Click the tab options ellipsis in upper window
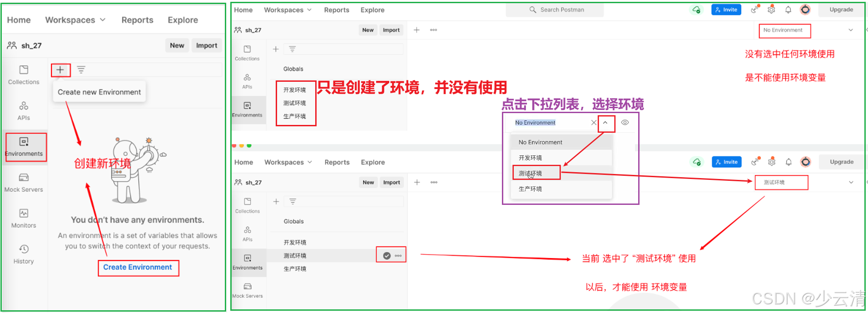 click(x=433, y=30)
